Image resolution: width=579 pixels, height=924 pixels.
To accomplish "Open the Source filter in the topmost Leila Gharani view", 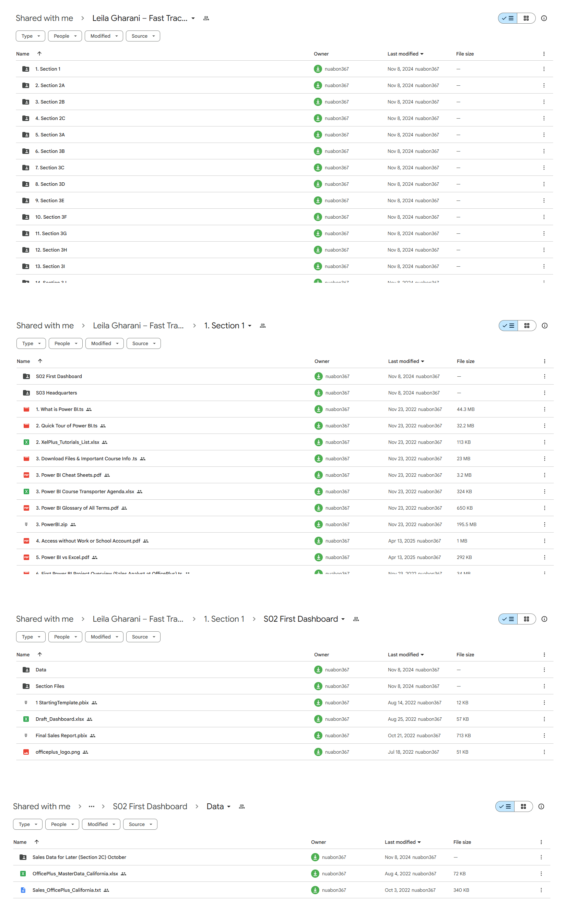I will click(143, 36).
